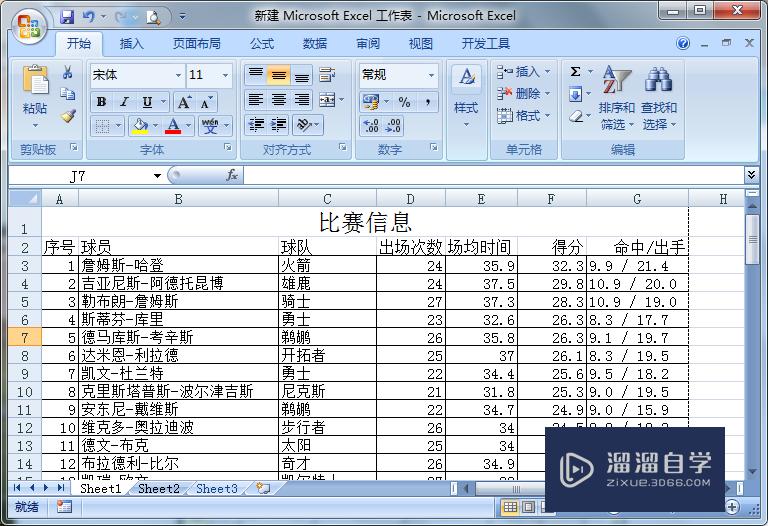768x526 pixels.
Task: Decrease the decimal places
Action: tap(393, 126)
